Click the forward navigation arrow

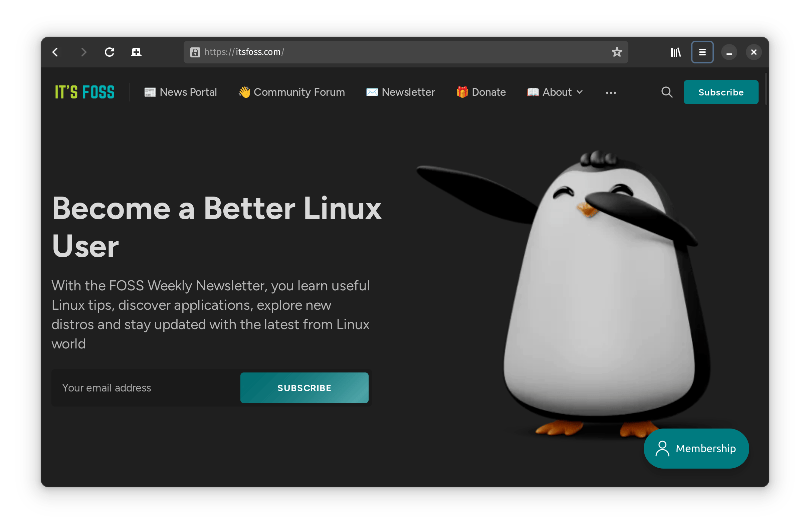click(84, 52)
